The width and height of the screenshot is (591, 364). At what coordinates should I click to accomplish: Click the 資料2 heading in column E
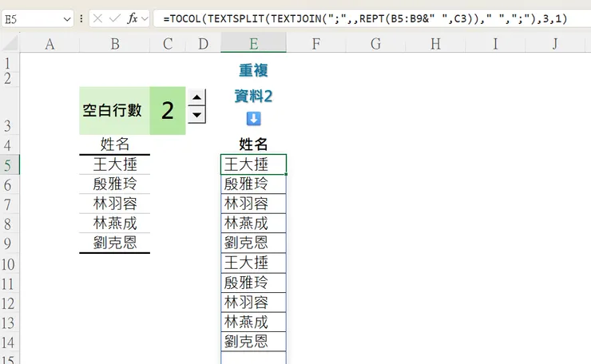[x=253, y=96]
